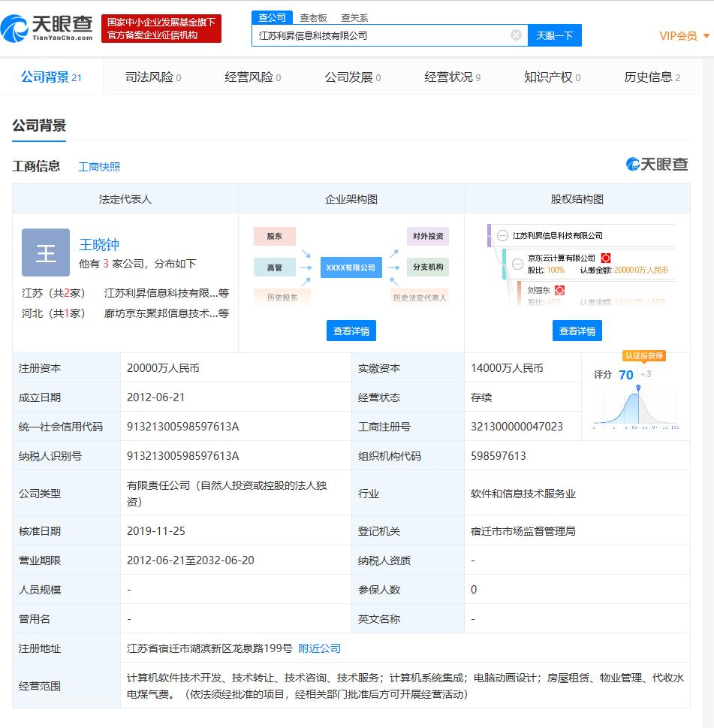
Task: Click the 天眼一下 search button
Action: click(554, 36)
